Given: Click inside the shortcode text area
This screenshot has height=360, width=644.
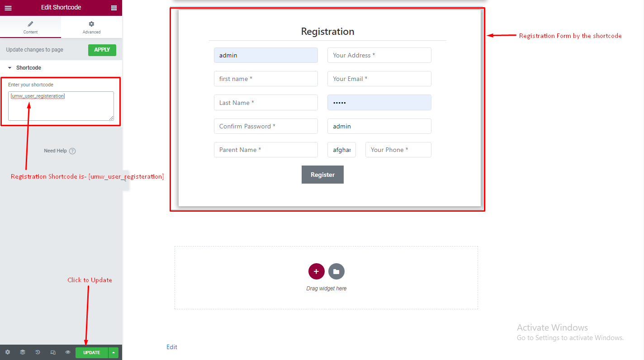Looking at the screenshot, I should (x=61, y=105).
